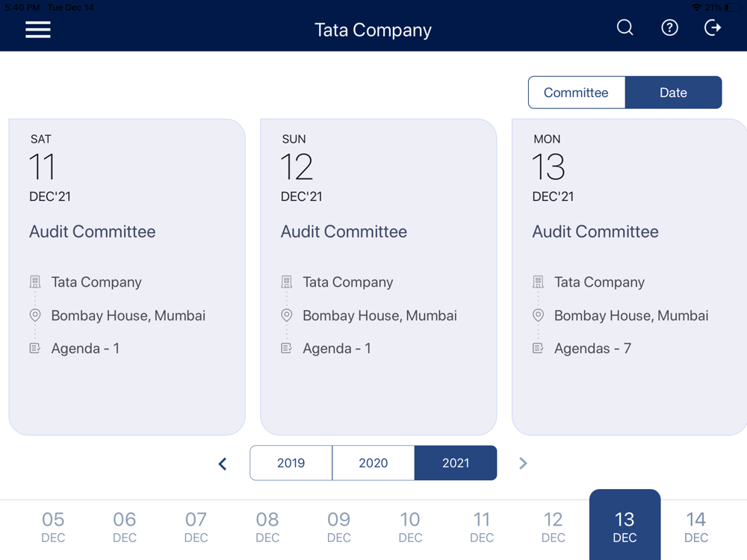
Task: Jump to 05 DEC in date strip
Action: [x=53, y=526]
